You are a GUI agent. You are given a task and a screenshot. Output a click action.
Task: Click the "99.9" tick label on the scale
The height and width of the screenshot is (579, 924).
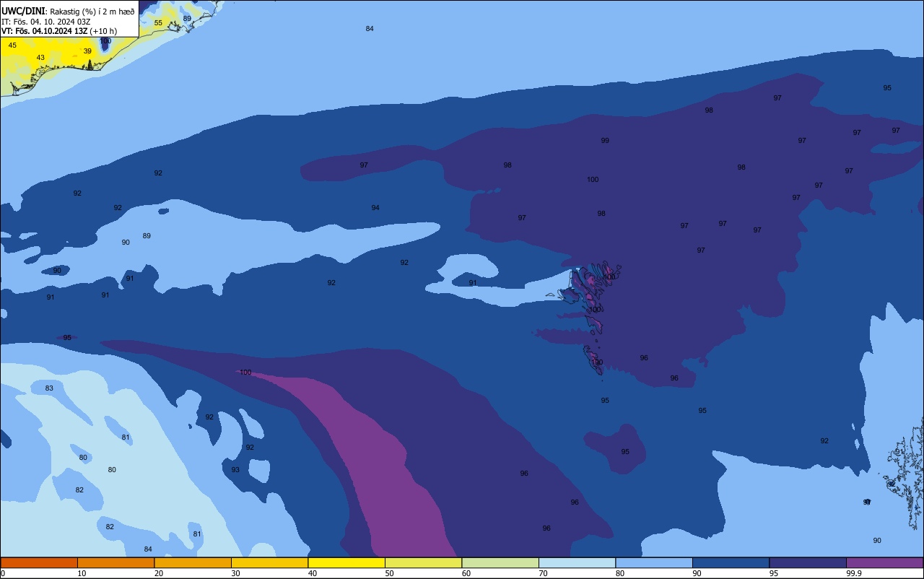tap(855, 573)
